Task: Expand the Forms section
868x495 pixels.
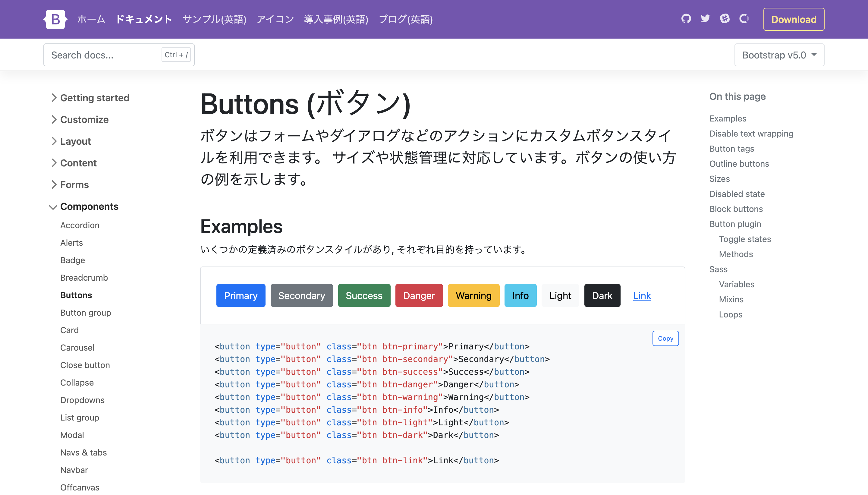Action: pos(70,185)
